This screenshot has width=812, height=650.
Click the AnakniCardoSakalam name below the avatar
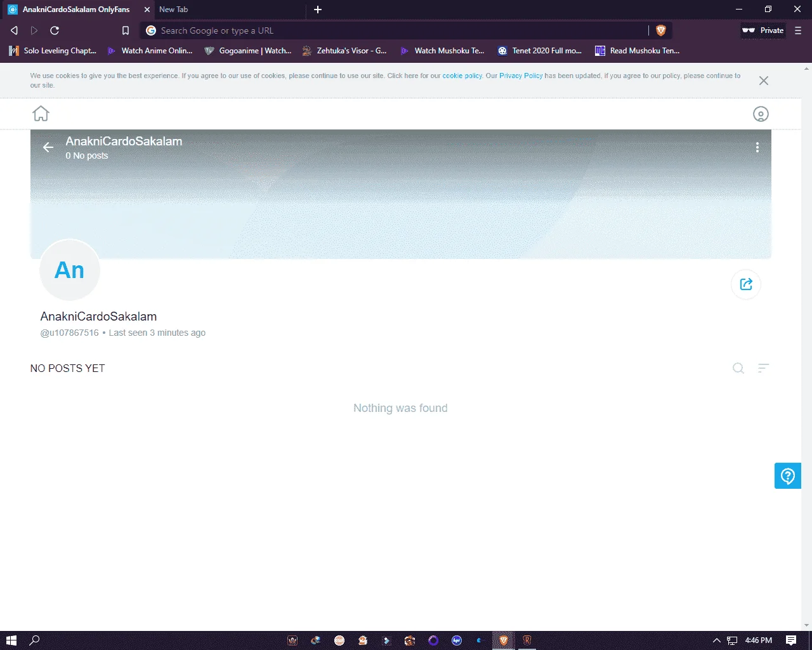point(98,316)
